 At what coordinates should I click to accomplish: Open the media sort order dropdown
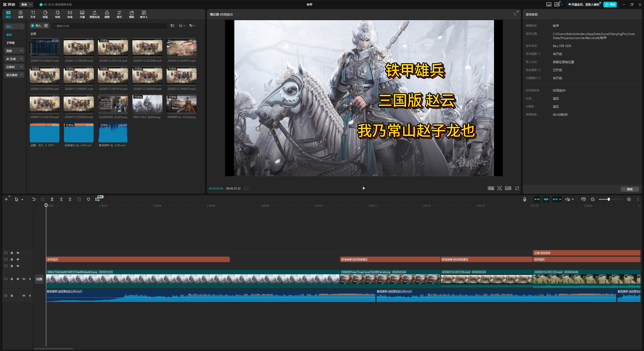point(182,26)
